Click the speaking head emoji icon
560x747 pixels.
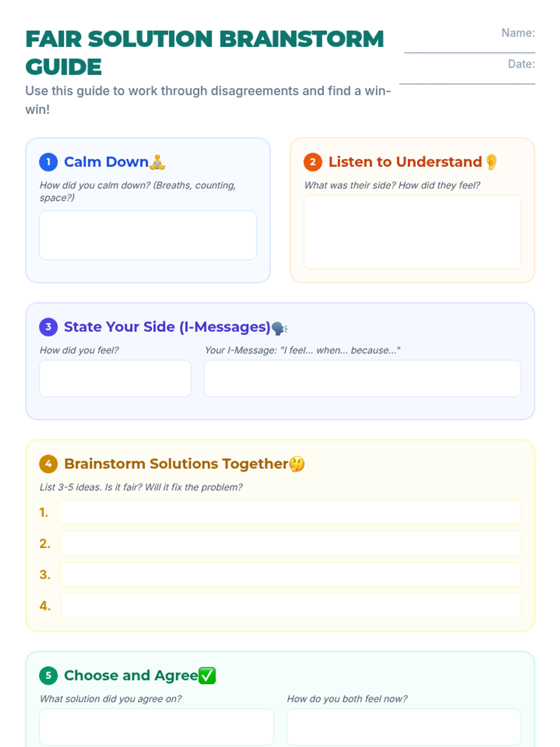click(x=279, y=328)
